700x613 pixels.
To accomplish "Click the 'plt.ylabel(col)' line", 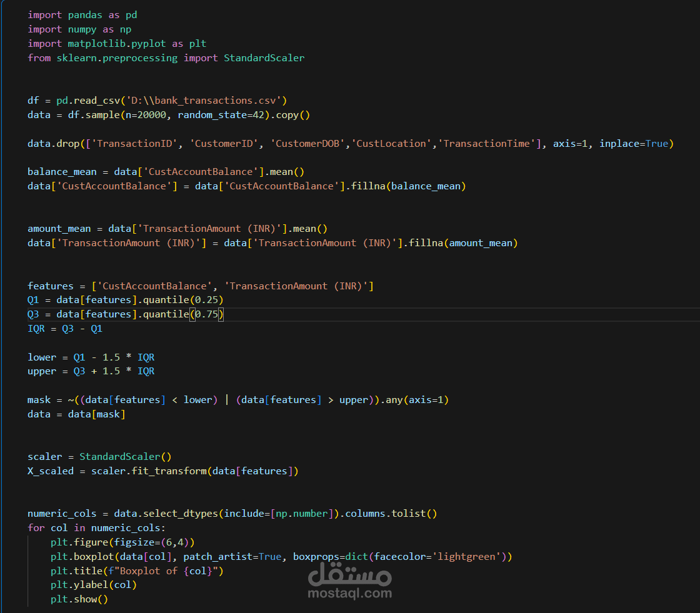I will coord(94,585).
